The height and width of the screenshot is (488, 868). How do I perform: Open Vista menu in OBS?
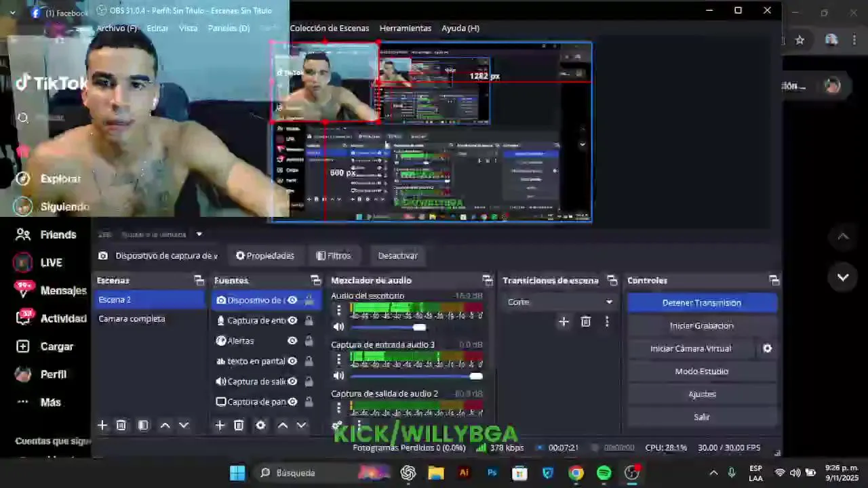click(189, 28)
